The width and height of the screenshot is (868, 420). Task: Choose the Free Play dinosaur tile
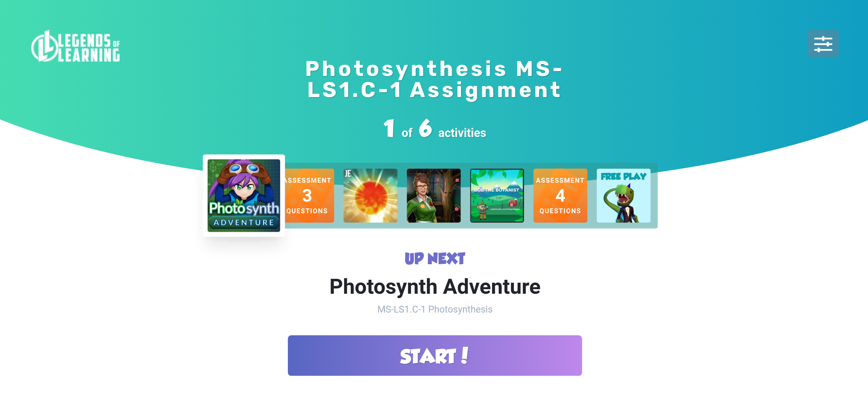pyautogui.click(x=623, y=195)
